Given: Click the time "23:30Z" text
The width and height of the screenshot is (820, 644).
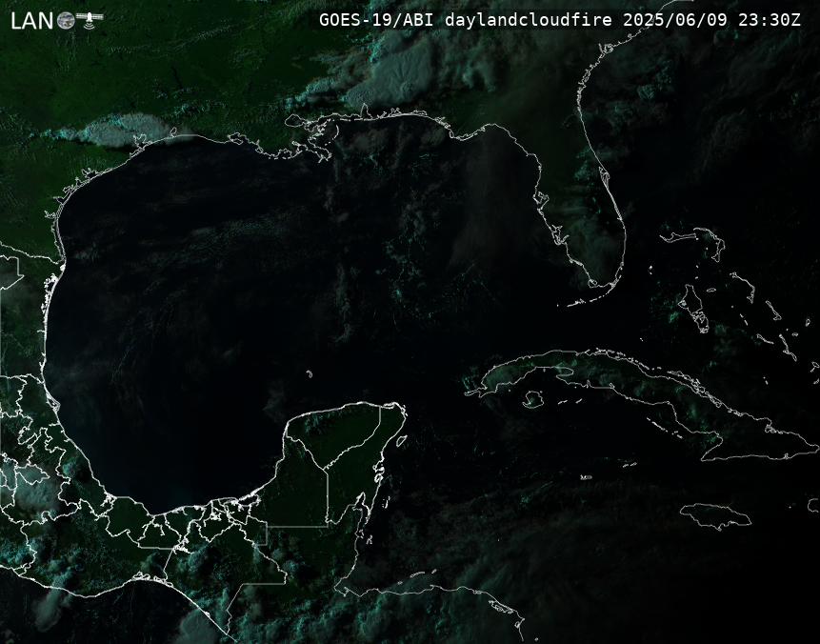Looking at the screenshot, I should point(770,20).
